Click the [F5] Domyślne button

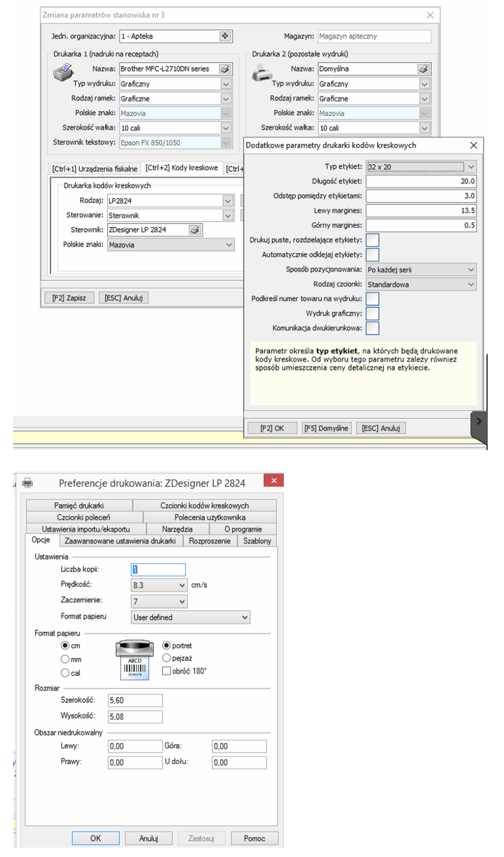pos(326,428)
